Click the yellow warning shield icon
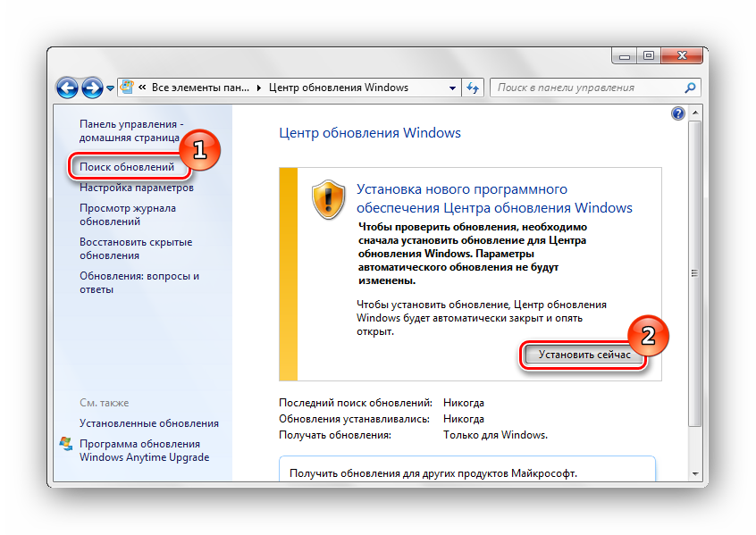Viewport: 756px width, 535px height. (x=328, y=199)
